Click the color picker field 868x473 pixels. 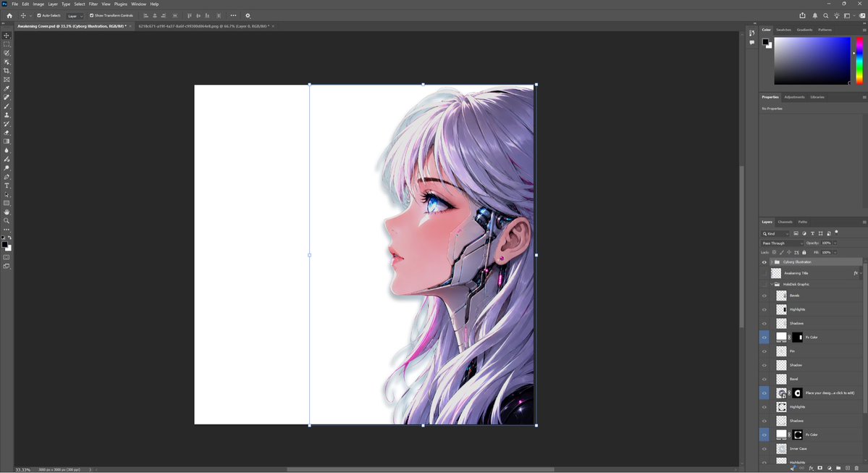[812, 61]
